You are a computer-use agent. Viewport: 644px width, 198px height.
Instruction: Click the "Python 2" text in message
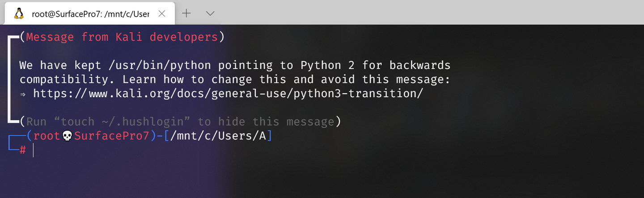328,65
